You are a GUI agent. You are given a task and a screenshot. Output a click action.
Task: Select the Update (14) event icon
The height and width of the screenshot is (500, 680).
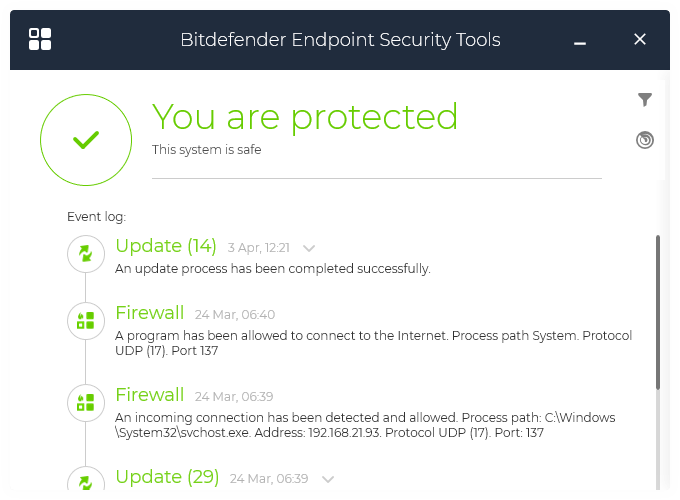click(86, 254)
